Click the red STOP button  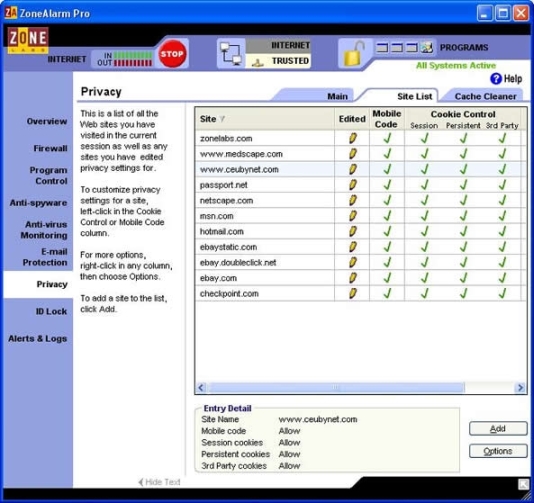[172, 54]
